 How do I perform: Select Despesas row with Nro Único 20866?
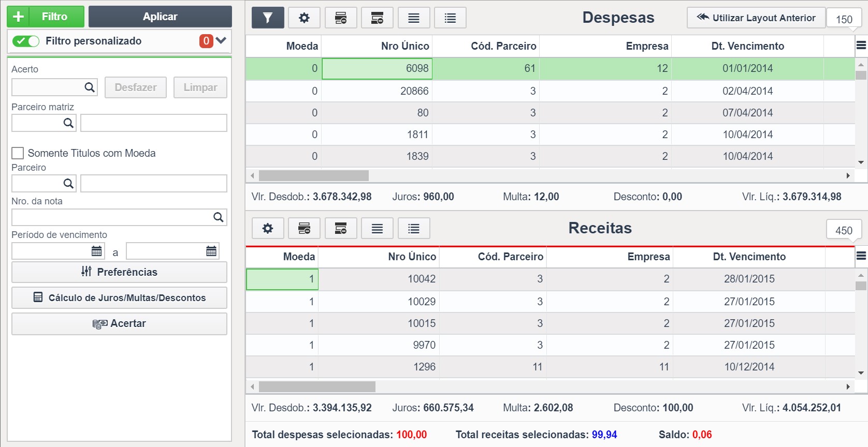click(550, 91)
